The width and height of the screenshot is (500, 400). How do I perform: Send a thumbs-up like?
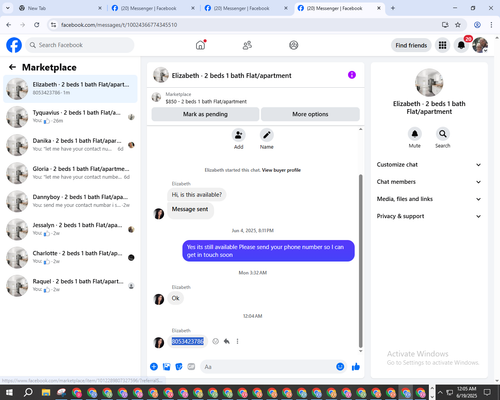(356, 367)
